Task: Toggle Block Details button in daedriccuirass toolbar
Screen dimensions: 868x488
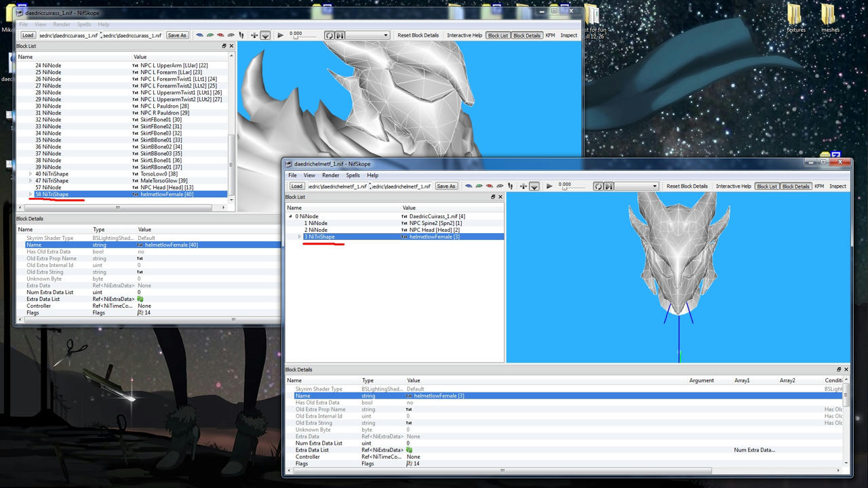Action: [527, 35]
